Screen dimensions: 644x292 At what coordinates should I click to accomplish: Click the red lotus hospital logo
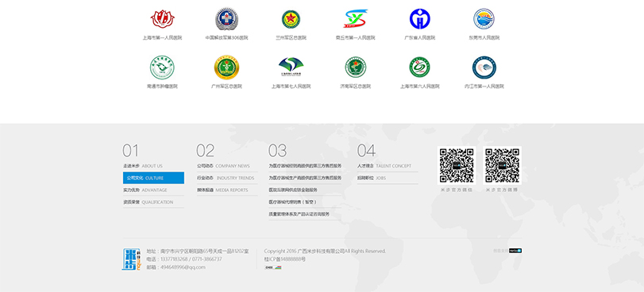pos(162,19)
